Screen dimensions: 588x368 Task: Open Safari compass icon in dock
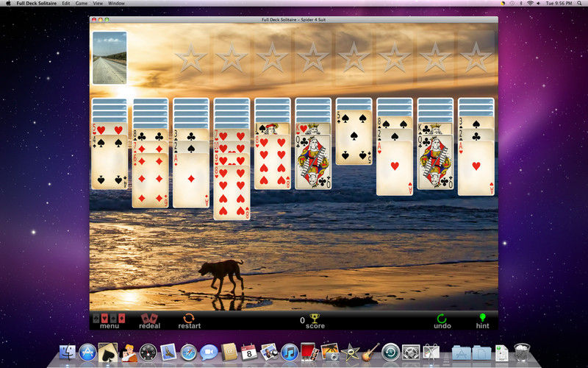click(x=189, y=353)
